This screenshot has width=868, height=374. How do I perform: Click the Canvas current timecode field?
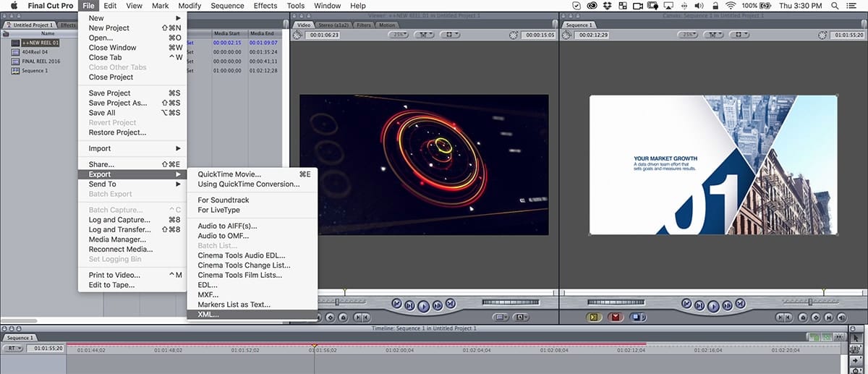[x=848, y=35]
